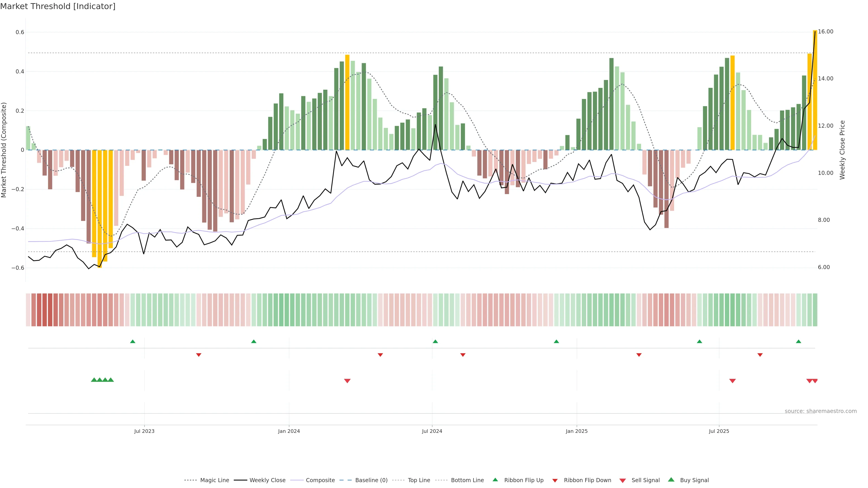
Task: Click the Ribbon Flip Up legend triangle icon
Action: pyautogui.click(x=495, y=480)
